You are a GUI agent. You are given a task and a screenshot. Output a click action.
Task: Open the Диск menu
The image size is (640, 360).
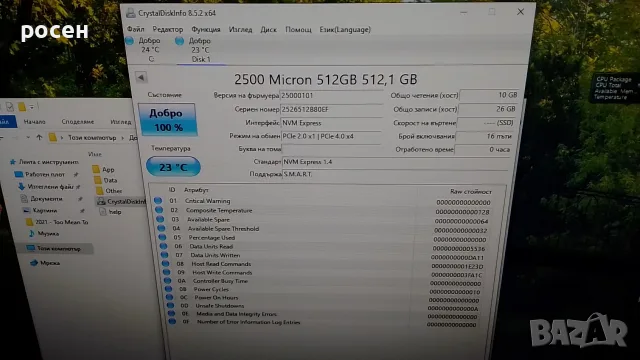[x=269, y=29]
